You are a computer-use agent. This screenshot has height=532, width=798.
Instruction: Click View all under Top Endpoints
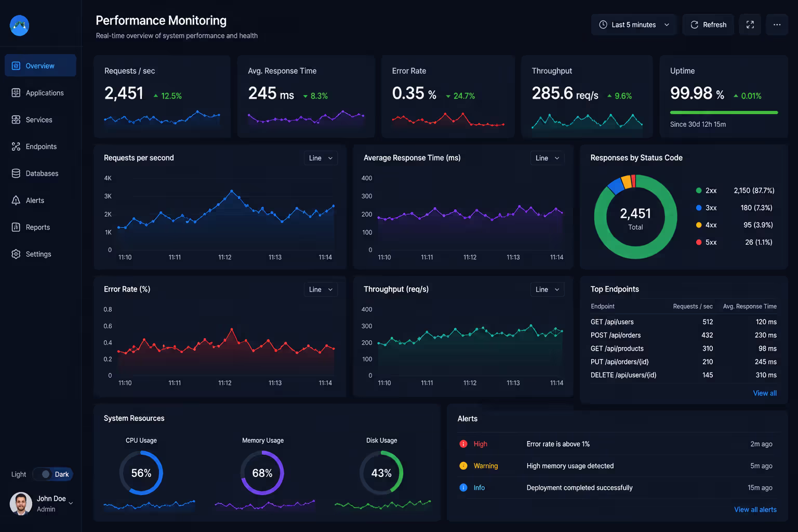(x=765, y=393)
